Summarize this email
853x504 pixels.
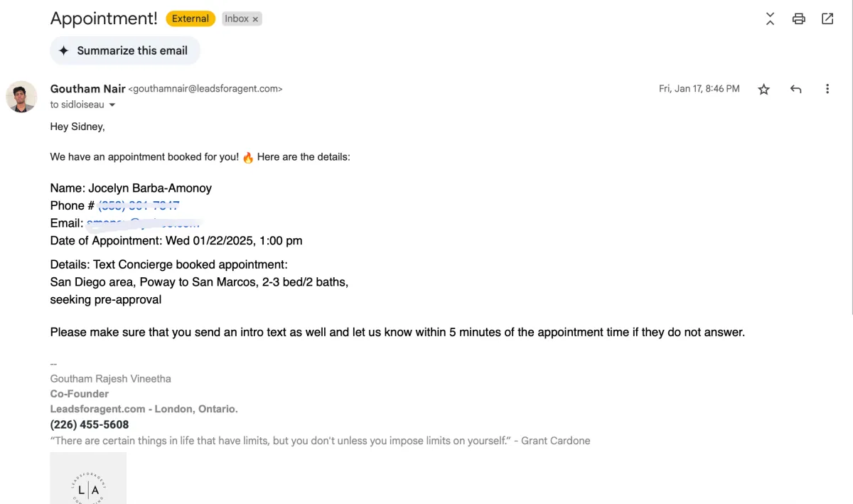click(125, 50)
